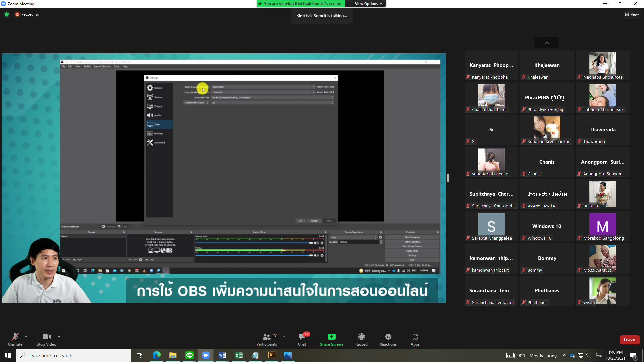The width and height of the screenshot is (644, 362).
Task: Click the Recording indicator
Action: click(27, 14)
